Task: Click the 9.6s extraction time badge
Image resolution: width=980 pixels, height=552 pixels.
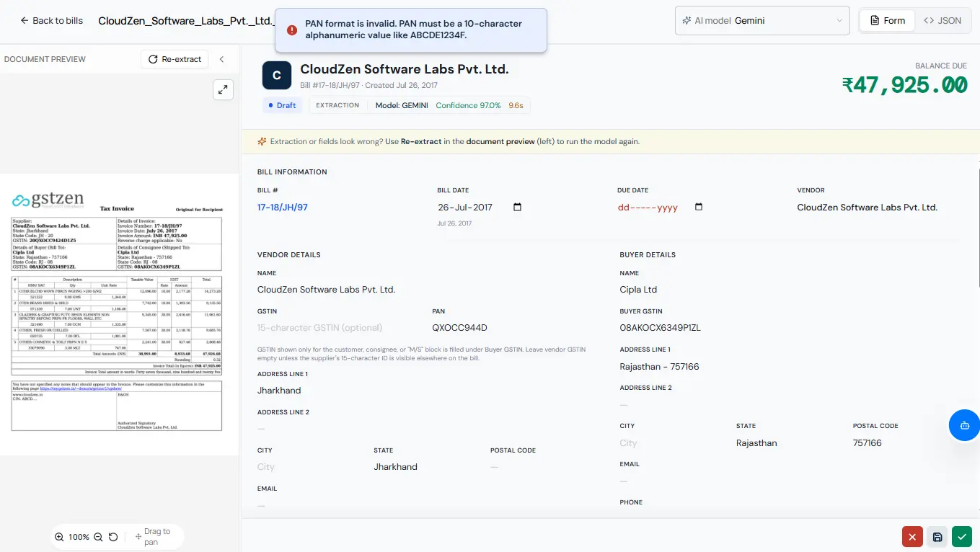Action: click(x=516, y=105)
